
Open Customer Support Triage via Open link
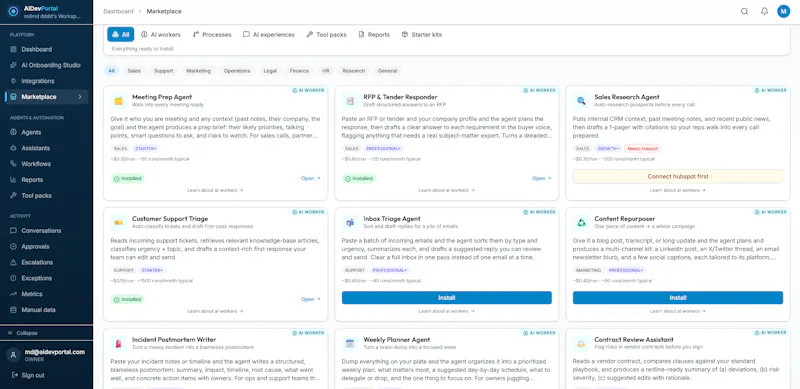311,299
